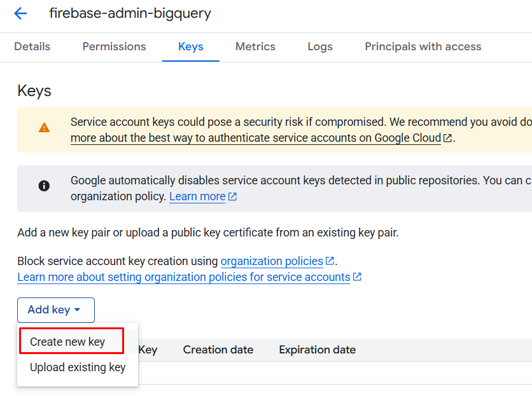Click the orange warning triangle icon
The image size is (532, 396).
click(44, 128)
